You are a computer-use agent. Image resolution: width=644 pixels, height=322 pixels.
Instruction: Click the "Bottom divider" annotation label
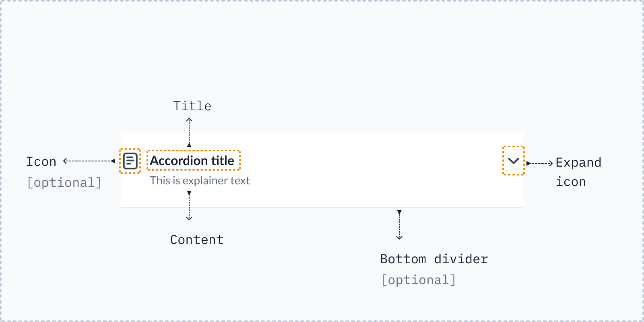[434, 259]
